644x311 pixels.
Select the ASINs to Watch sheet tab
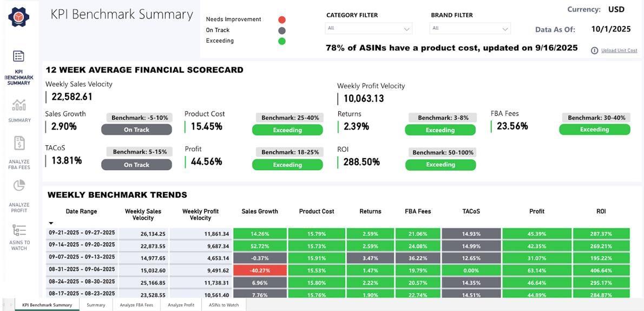224,305
